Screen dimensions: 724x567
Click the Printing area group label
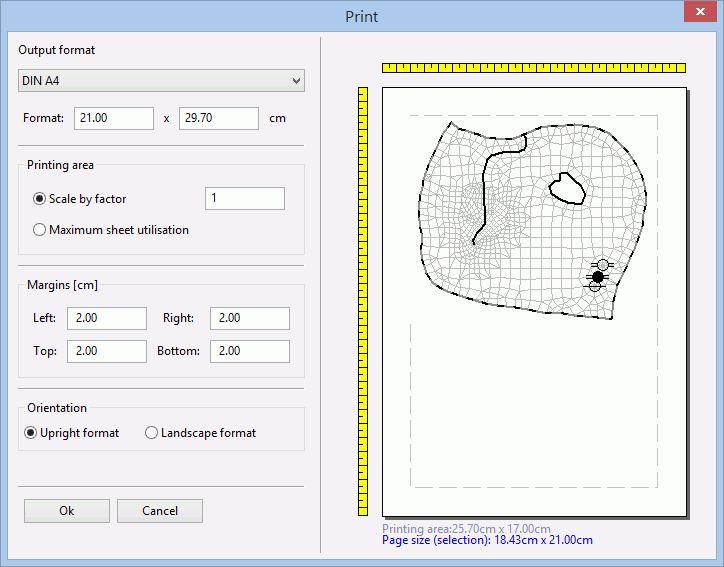(x=60, y=165)
